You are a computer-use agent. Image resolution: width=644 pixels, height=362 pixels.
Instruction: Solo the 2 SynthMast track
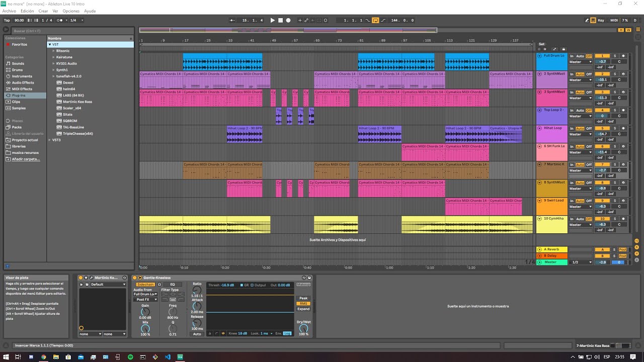pyautogui.click(x=614, y=74)
